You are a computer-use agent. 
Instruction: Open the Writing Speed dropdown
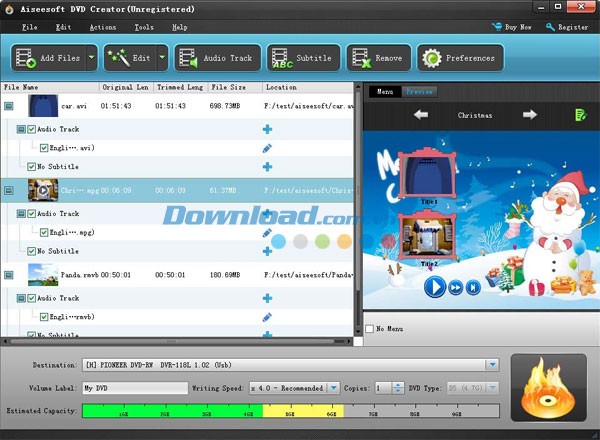point(333,388)
